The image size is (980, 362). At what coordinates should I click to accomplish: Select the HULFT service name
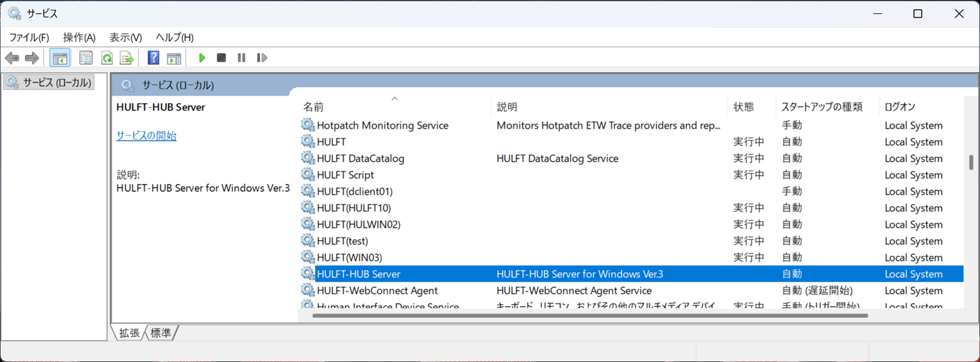(x=331, y=142)
